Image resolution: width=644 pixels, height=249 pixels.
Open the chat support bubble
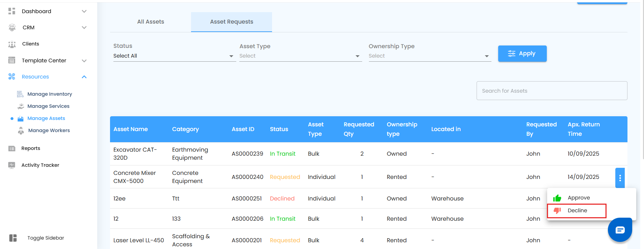[x=620, y=230]
